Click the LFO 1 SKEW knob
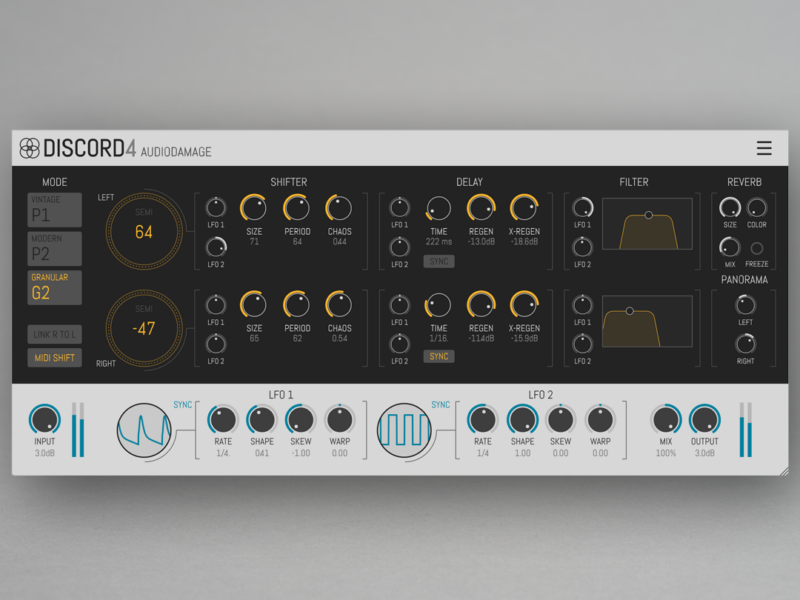This screenshot has height=600, width=800. click(301, 419)
